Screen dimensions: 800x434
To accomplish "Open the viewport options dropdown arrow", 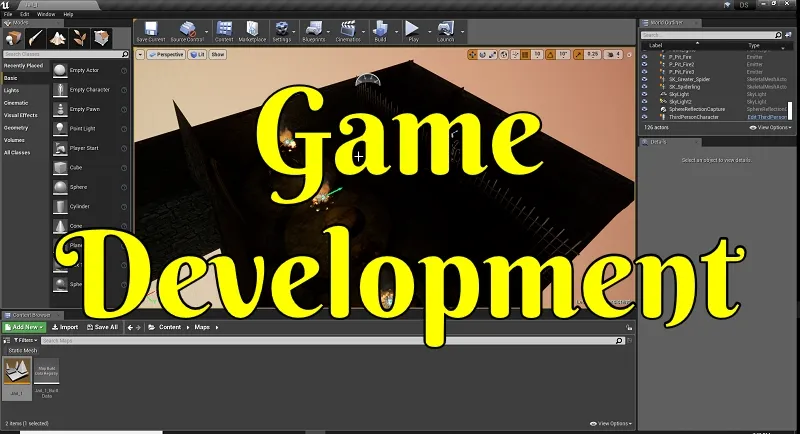I will pyautogui.click(x=140, y=55).
